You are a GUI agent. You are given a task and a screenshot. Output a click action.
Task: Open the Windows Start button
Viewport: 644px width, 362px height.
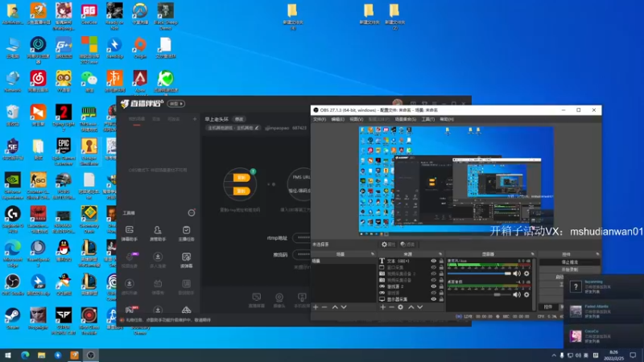pos(8,356)
